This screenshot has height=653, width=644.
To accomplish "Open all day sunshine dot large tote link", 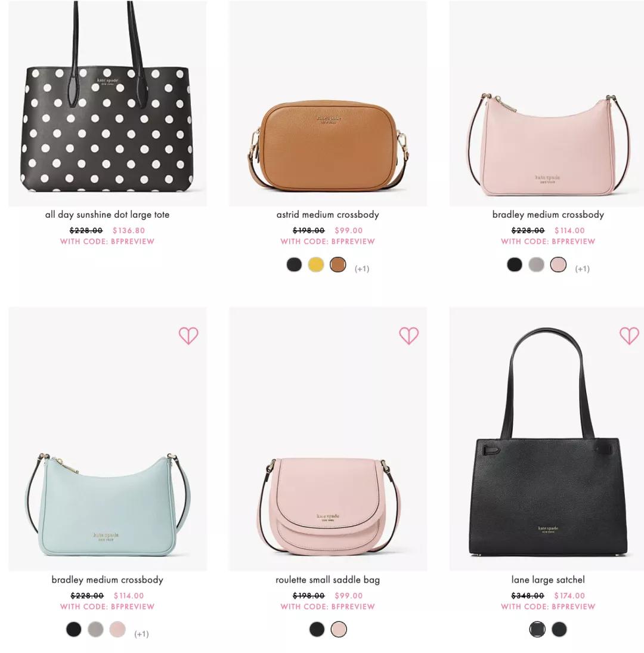I will pyautogui.click(x=107, y=215).
